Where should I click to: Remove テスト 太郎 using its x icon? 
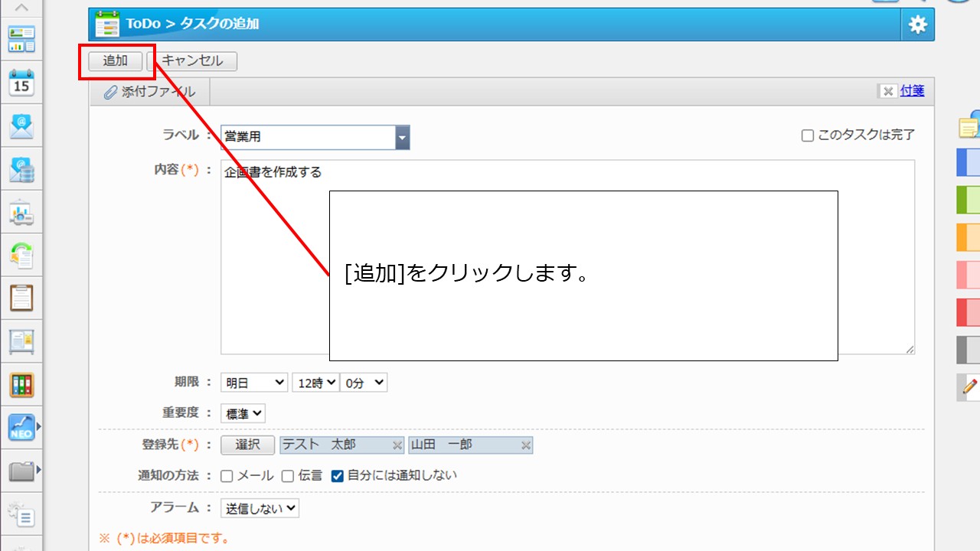pos(397,445)
